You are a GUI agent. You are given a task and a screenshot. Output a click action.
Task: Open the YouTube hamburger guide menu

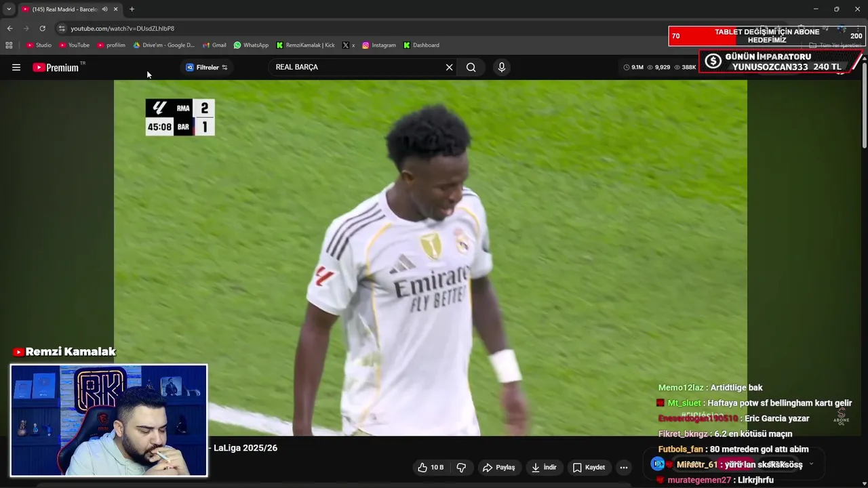coord(16,67)
